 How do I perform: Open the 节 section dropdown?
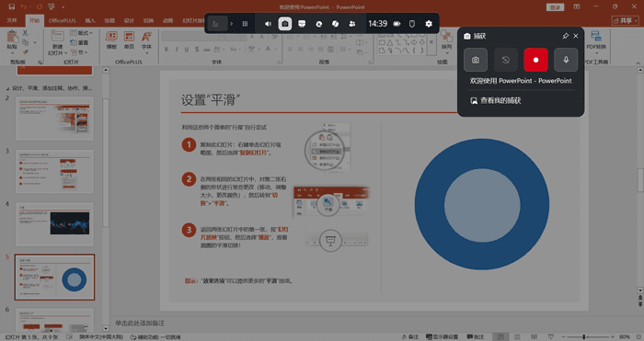pos(79,52)
